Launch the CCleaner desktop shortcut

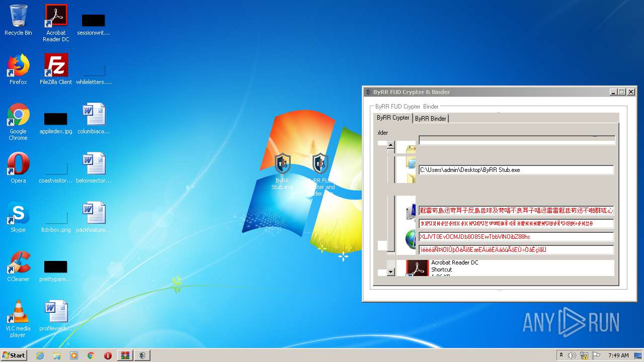(x=18, y=266)
